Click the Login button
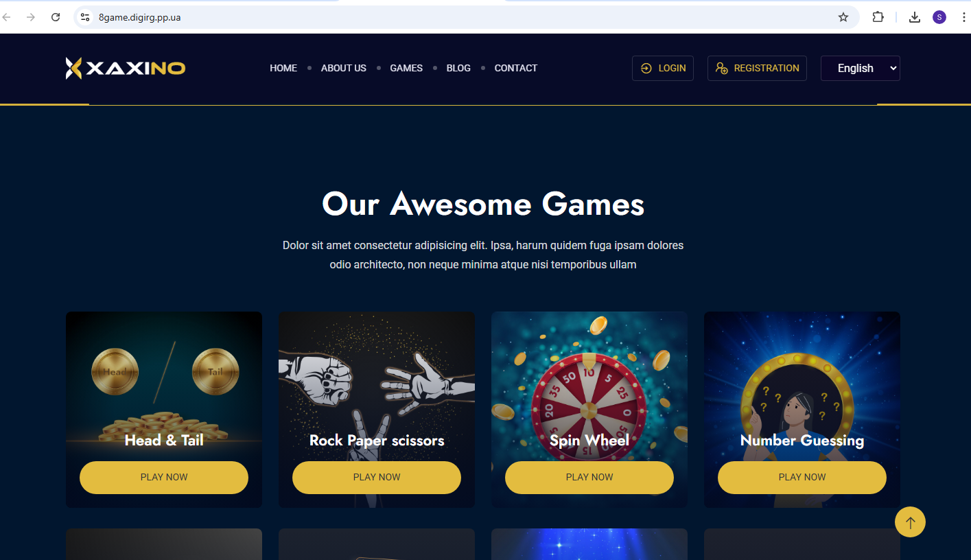This screenshot has width=971, height=560. (663, 68)
